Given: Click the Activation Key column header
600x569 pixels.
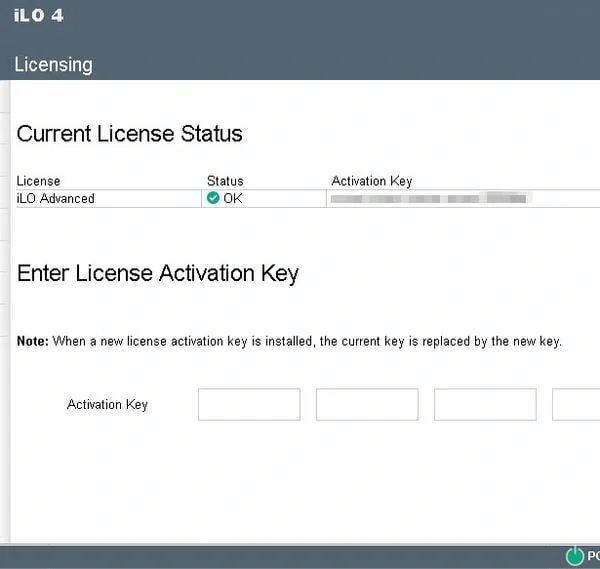Looking at the screenshot, I should tap(371, 181).
